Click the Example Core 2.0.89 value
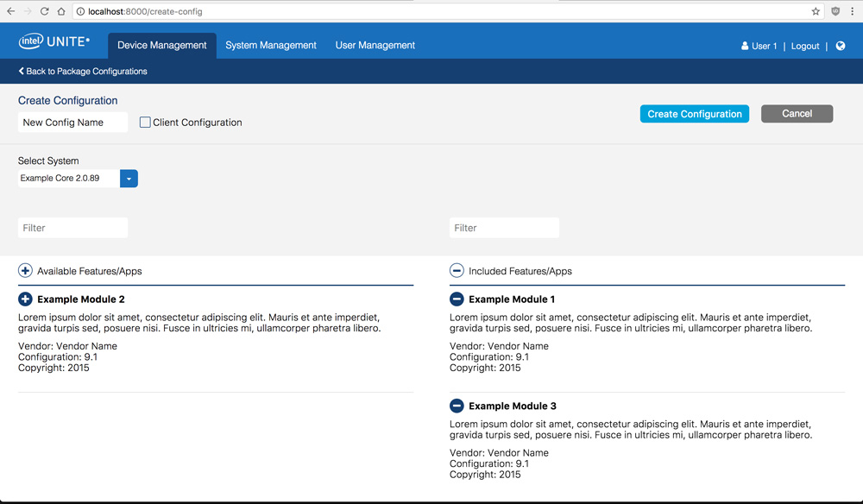The height and width of the screenshot is (504, 863). (60, 179)
